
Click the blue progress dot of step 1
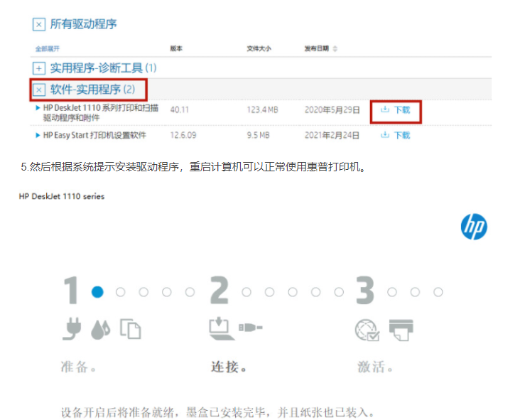click(x=97, y=291)
